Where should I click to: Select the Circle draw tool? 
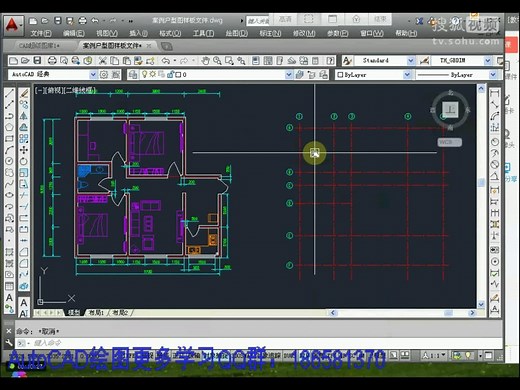[x=9, y=161]
